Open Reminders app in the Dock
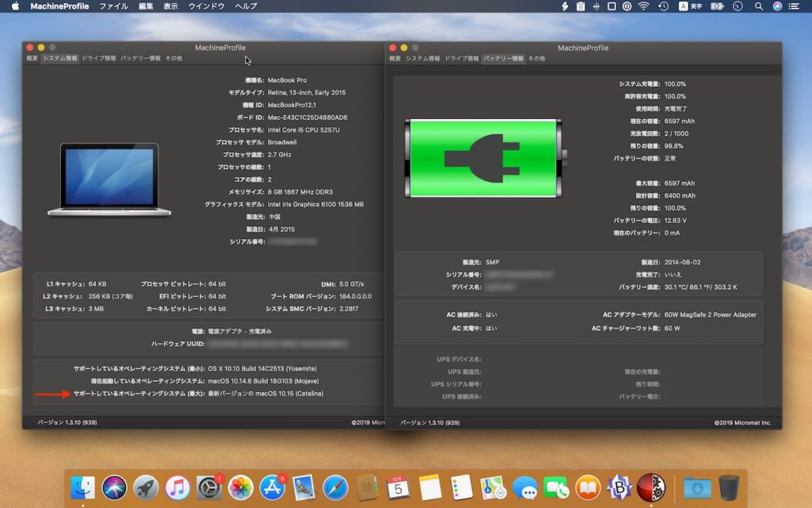 (462, 488)
